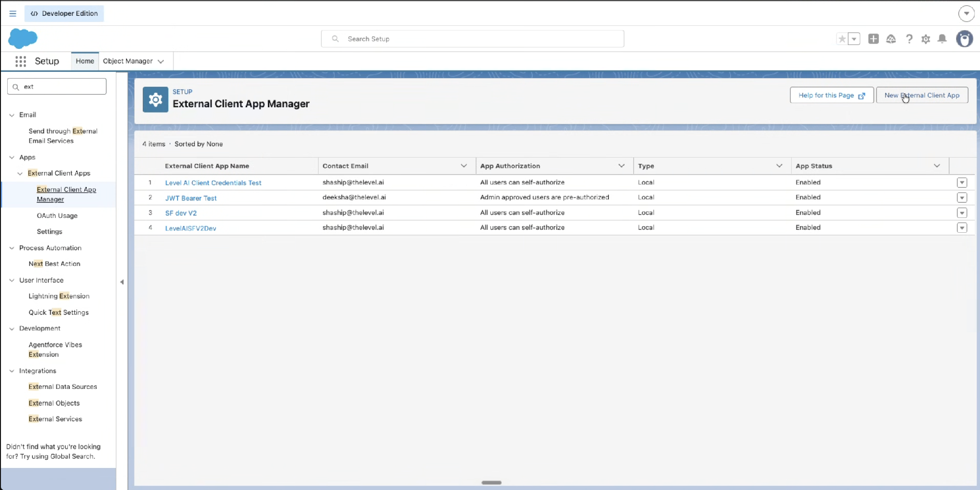Viewport: 980px width, 490px height.
Task: Open Level AI Client Credentials Test app
Action: tap(213, 182)
